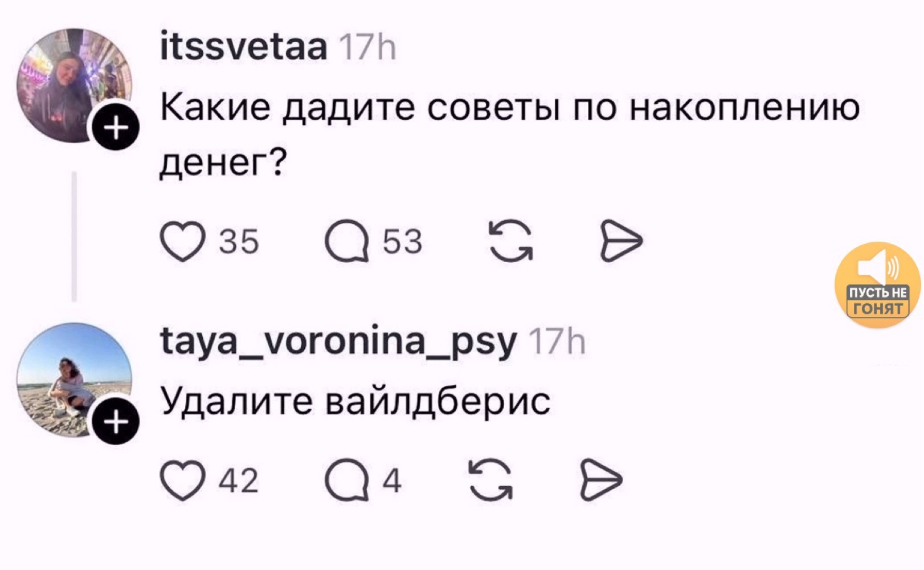Follow itssvetaa using the plus badge
This screenshot has width=924, height=570.
click(116, 127)
